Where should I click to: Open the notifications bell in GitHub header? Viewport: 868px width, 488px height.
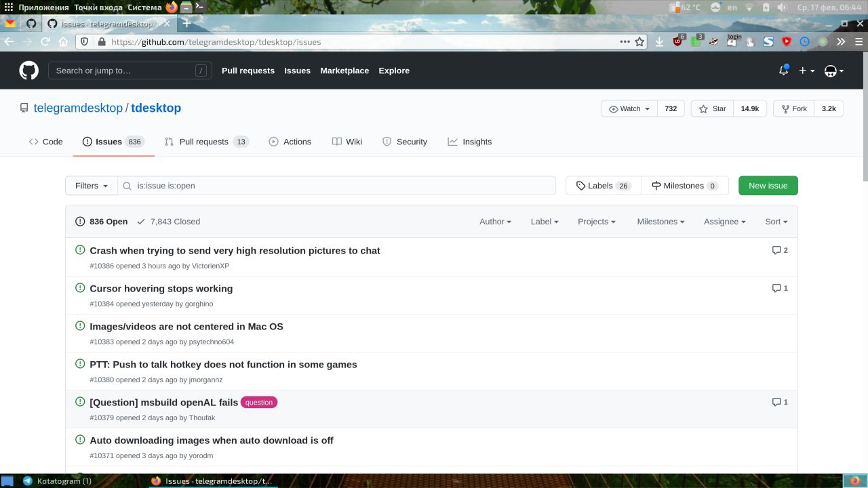pos(783,70)
